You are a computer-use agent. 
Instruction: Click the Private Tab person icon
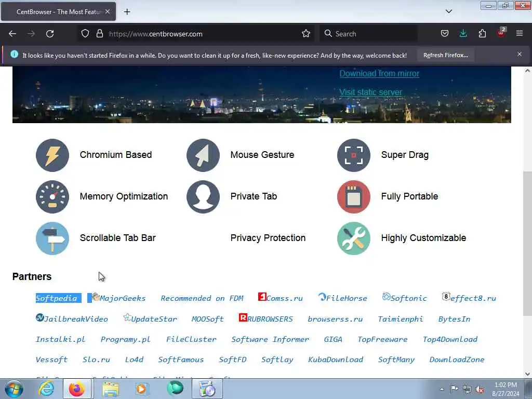[x=203, y=197]
